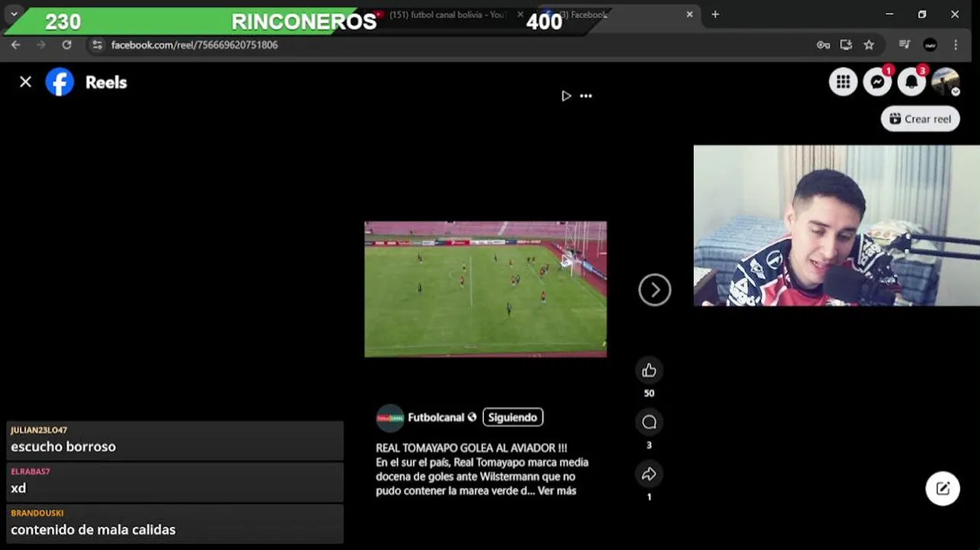
Task: Open the site information icon in address bar
Action: point(97,45)
